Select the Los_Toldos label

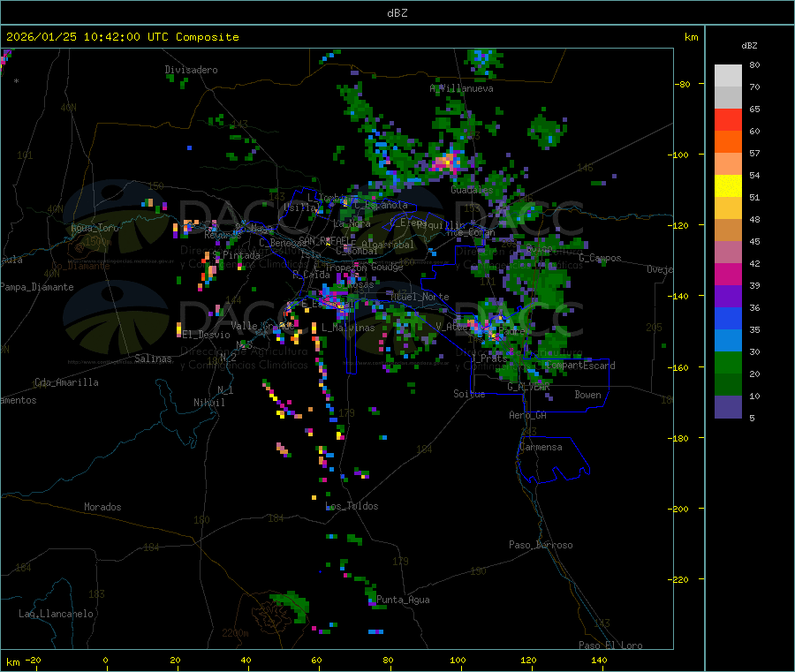click(352, 506)
